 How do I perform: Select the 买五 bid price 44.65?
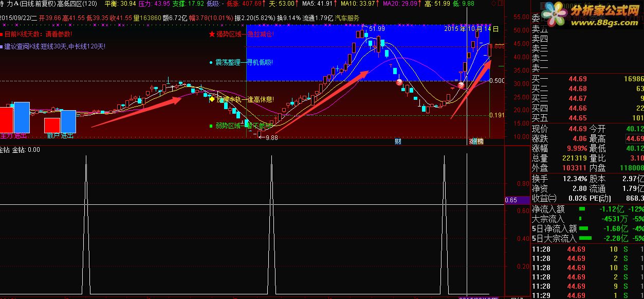click(577, 118)
